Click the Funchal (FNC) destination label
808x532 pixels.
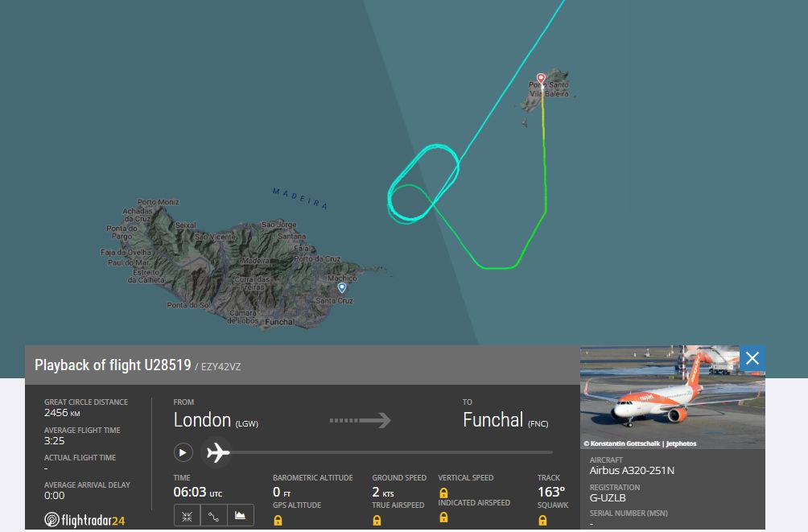[x=505, y=420]
